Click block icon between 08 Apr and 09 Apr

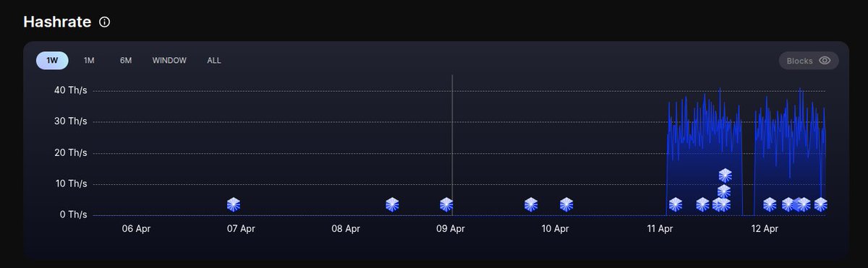pos(392,204)
